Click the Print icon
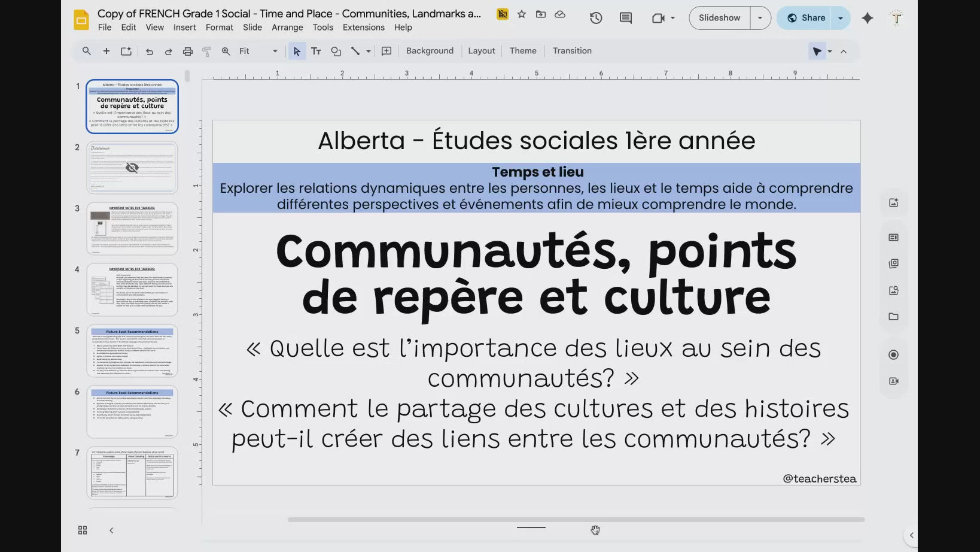The image size is (980, 552). tap(188, 51)
